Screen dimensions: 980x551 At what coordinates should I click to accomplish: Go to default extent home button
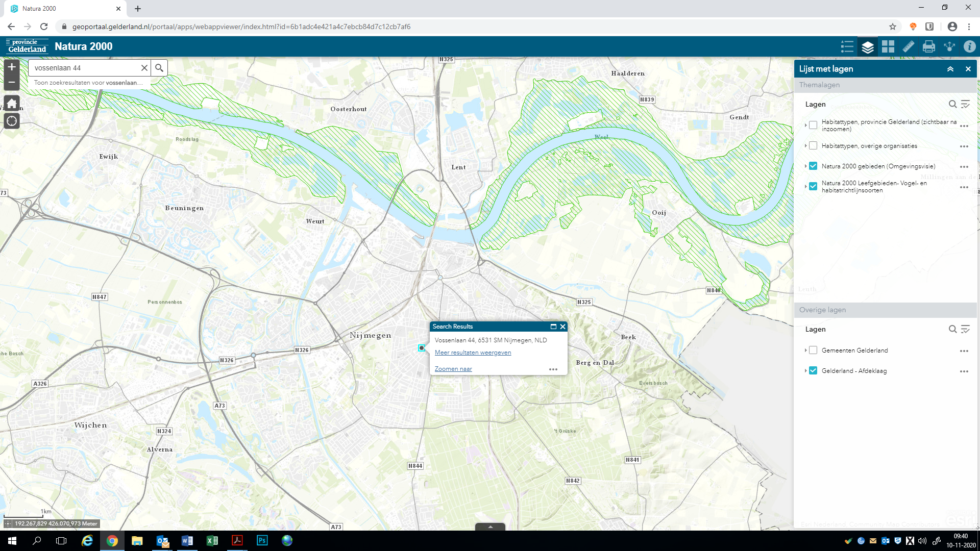(12, 104)
